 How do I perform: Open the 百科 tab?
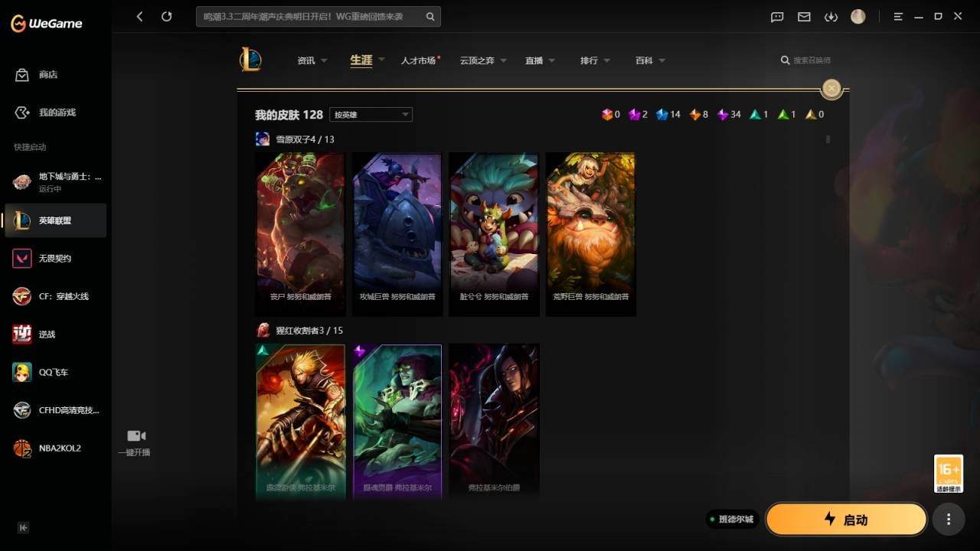coord(644,60)
